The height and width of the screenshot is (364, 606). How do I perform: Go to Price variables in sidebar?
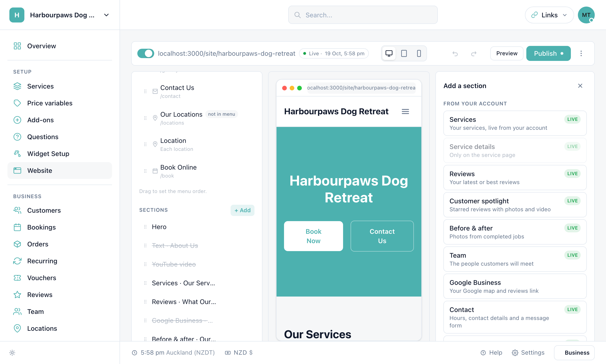pyautogui.click(x=60, y=103)
